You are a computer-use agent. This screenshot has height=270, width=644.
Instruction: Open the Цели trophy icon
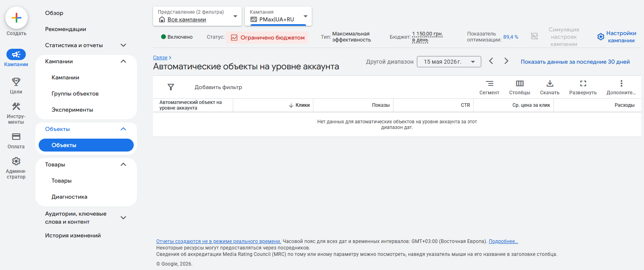pos(16,82)
